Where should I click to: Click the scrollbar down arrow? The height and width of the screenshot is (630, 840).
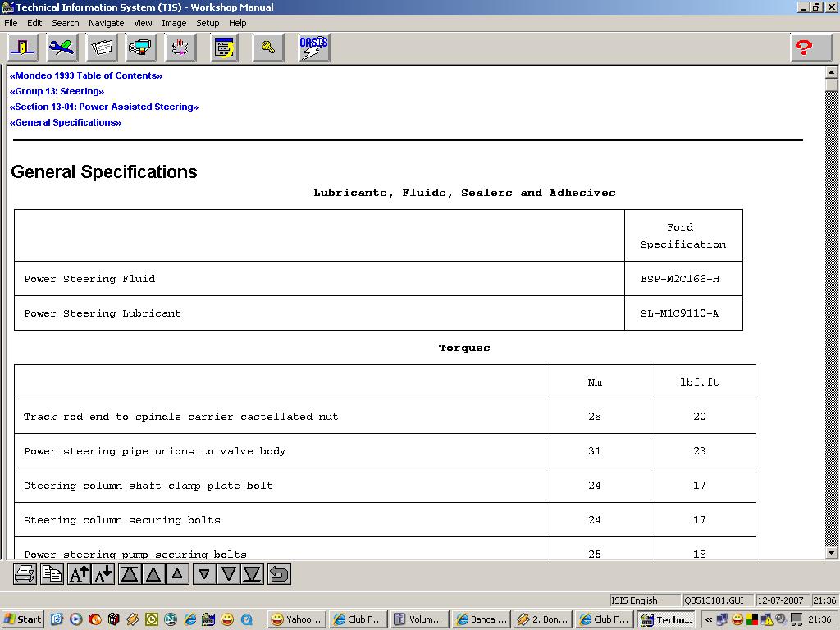point(832,554)
